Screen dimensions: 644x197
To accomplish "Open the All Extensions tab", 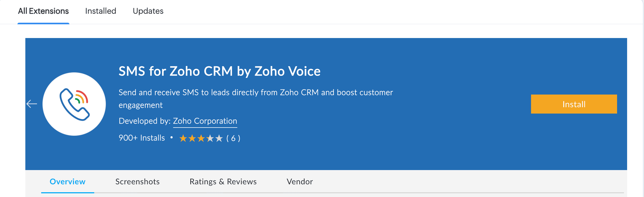I will point(43,11).
